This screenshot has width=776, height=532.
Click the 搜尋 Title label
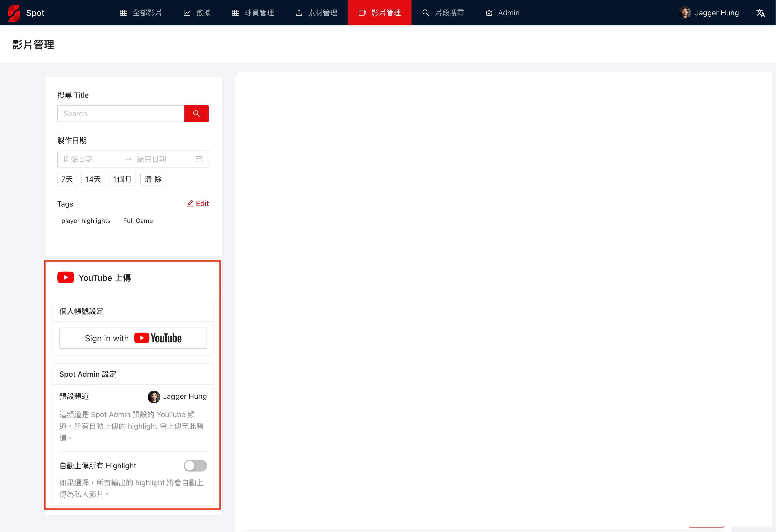point(73,95)
